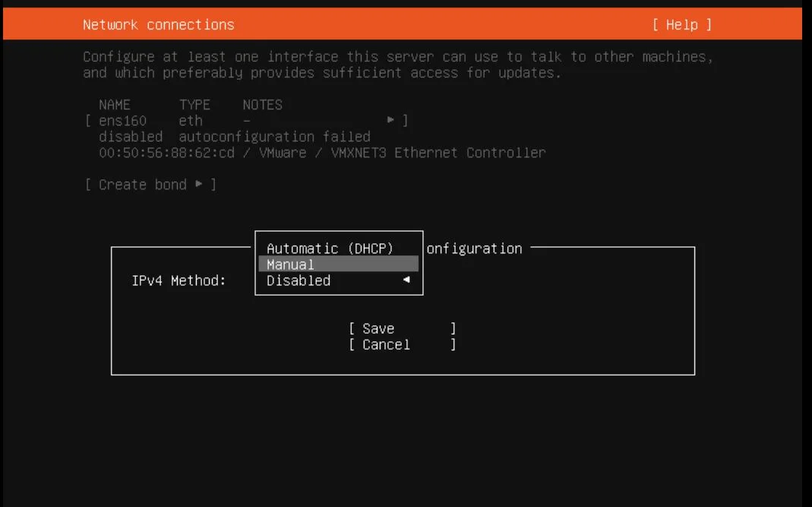Click the TYPE column header
The height and width of the screenshot is (507, 812).
click(x=194, y=105)
